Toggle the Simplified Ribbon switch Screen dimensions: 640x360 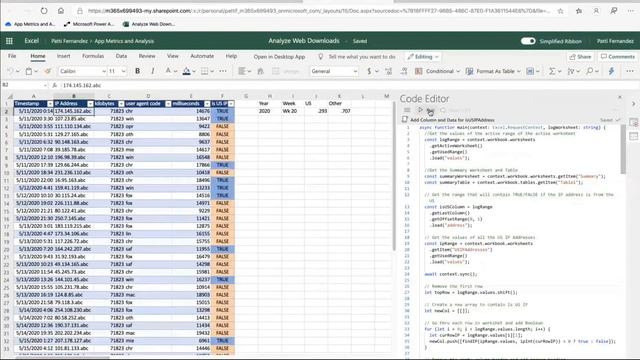[x=528, y=41]
